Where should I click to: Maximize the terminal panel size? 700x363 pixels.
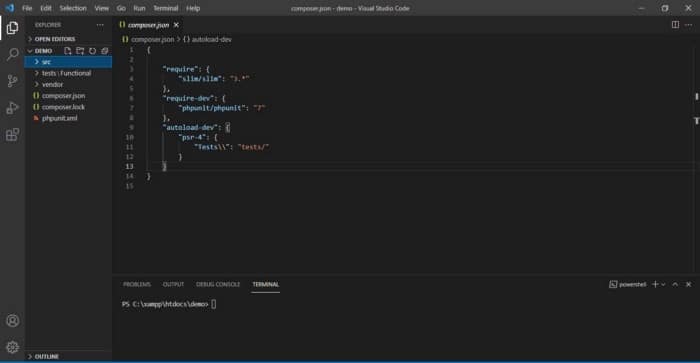tap(675, 284)
